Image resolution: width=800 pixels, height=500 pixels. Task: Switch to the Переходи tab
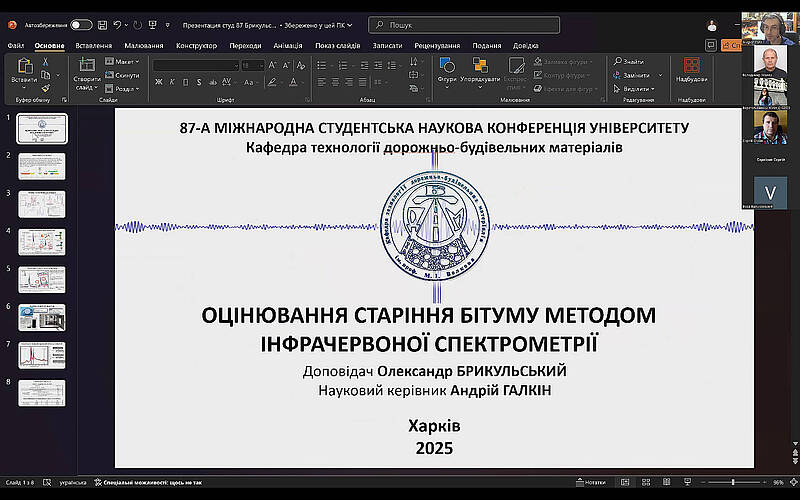245,45
